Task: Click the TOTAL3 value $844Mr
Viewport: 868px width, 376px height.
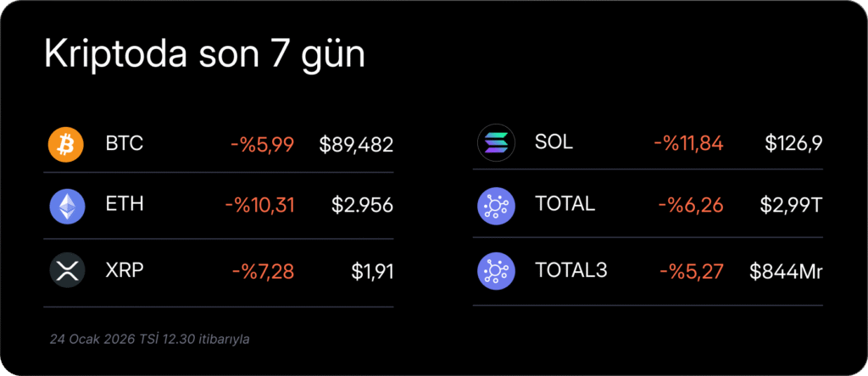Action: click(x=786, y=272)
